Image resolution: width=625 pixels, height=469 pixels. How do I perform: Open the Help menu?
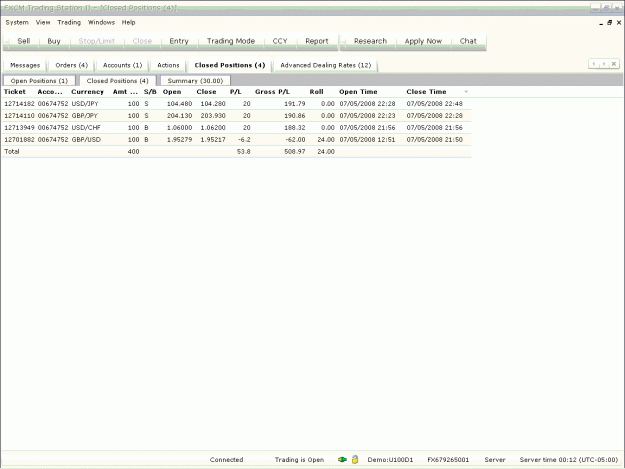pos(128,22)
